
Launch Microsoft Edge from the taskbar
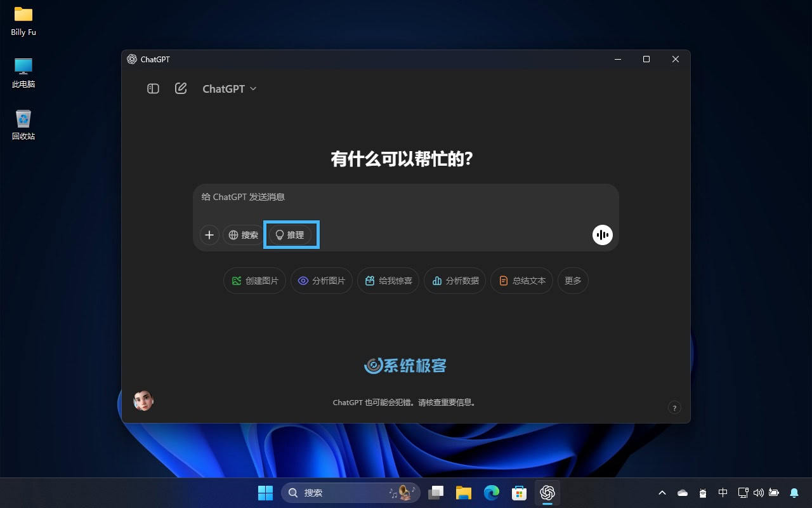point(492,493)
